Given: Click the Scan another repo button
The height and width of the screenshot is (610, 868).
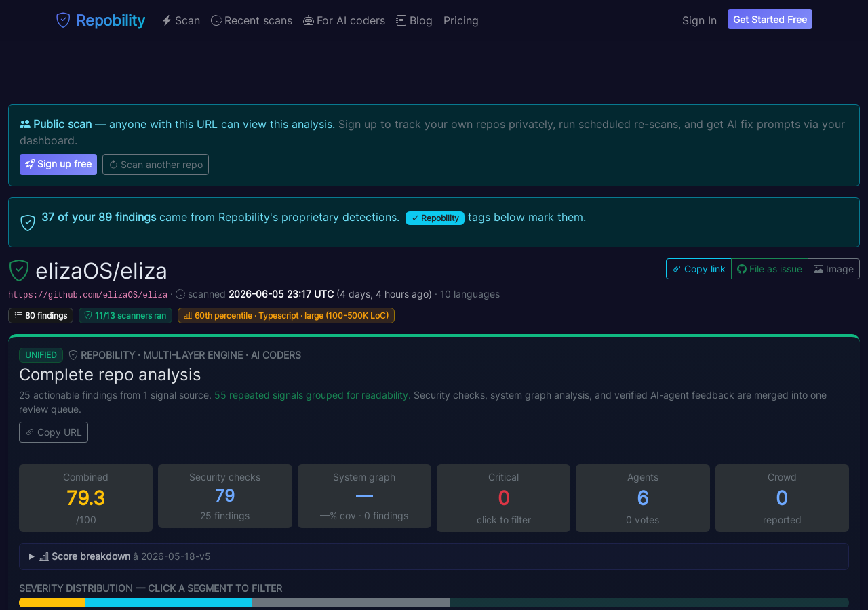Looking at the screenshot, I should [x=155, y=164].
